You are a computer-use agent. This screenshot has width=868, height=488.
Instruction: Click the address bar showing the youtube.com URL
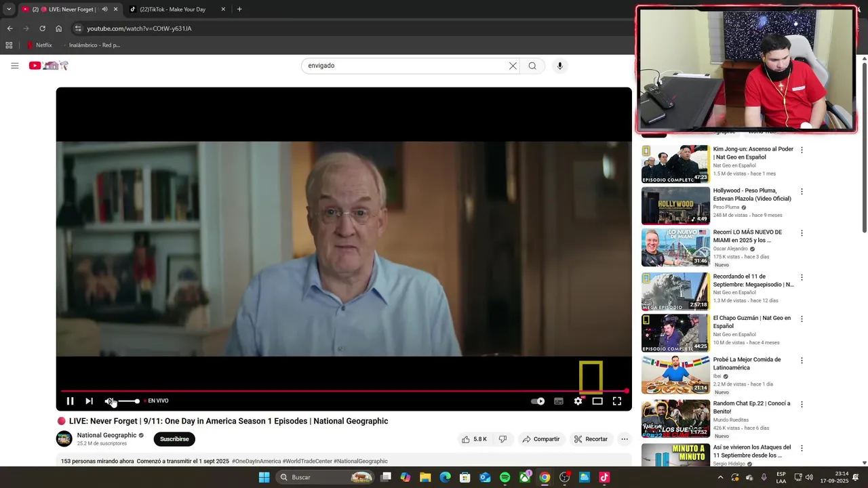coord(353,28)
